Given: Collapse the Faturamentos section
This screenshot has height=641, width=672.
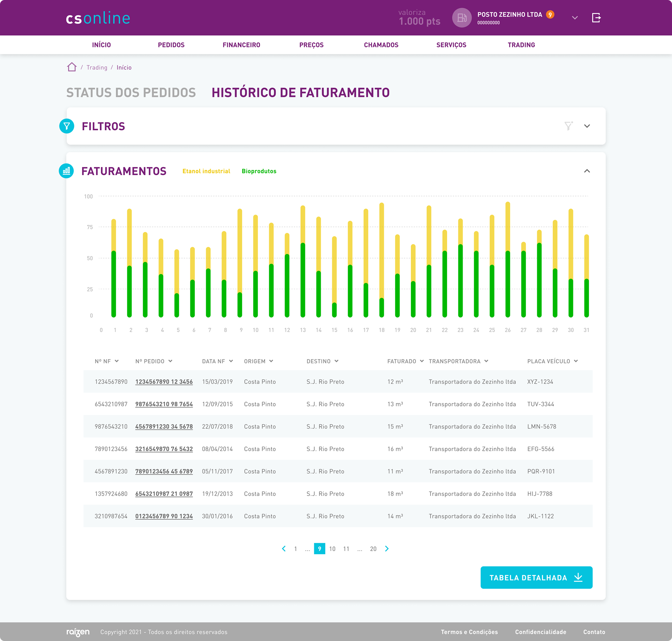Looking at the screenshot, I should tap(587, 171).
